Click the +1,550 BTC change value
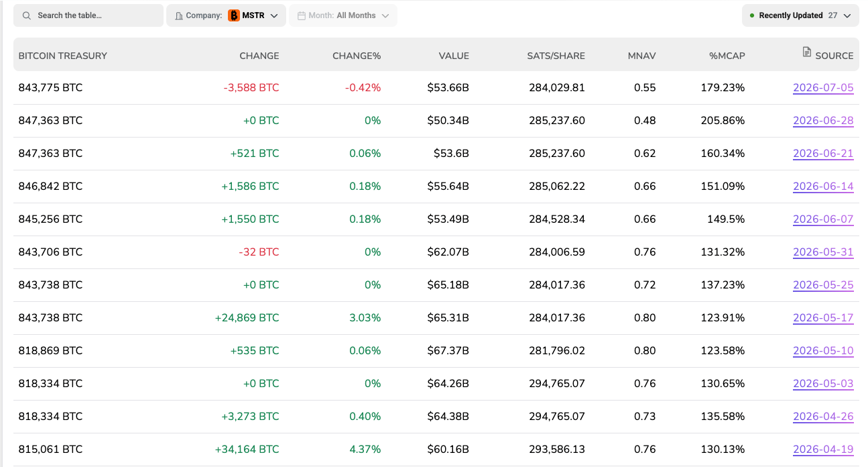This screenshot has width=868, height=467. (250, 219)
